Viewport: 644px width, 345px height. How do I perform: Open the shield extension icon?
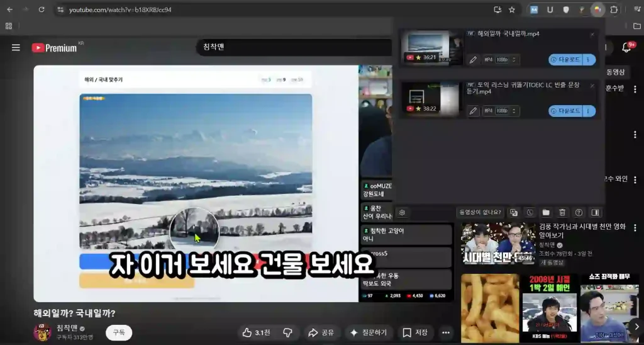[x=566, y=9]
